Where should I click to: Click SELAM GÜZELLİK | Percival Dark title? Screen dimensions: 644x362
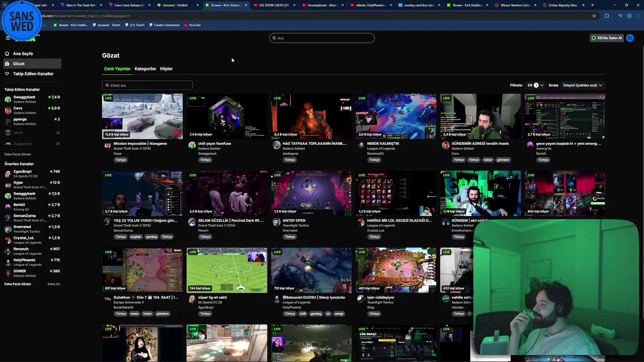(230, 220)
